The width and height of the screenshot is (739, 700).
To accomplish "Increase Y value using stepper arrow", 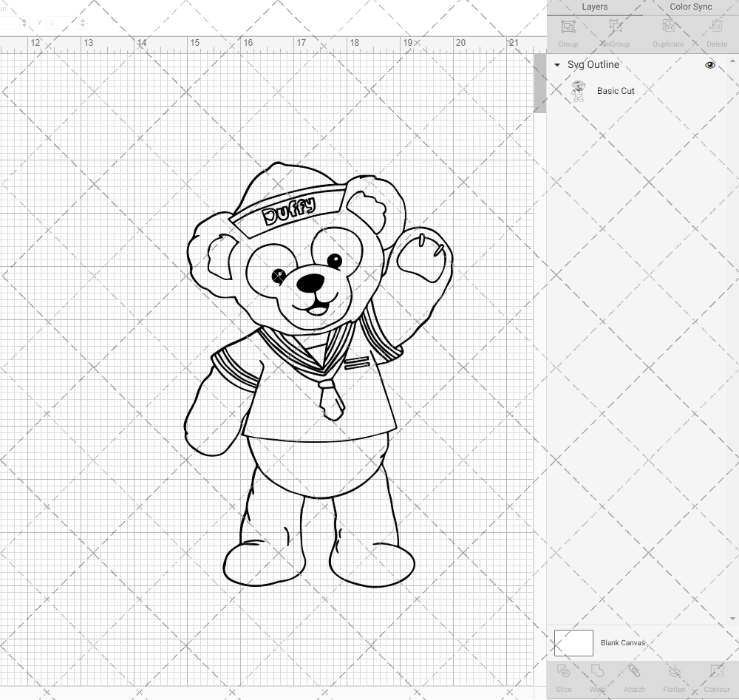I will click(83, 20).
